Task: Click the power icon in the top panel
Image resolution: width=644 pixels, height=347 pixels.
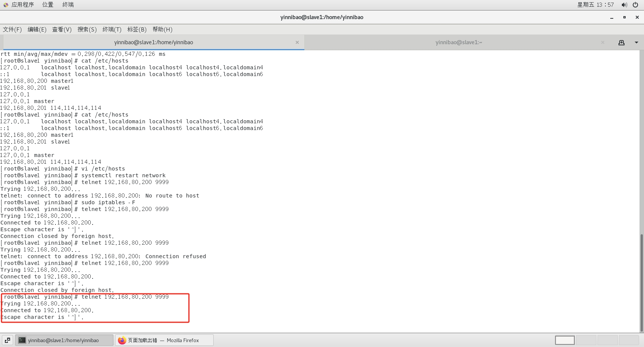Action: pyautogui.click(x=635, y=5)
